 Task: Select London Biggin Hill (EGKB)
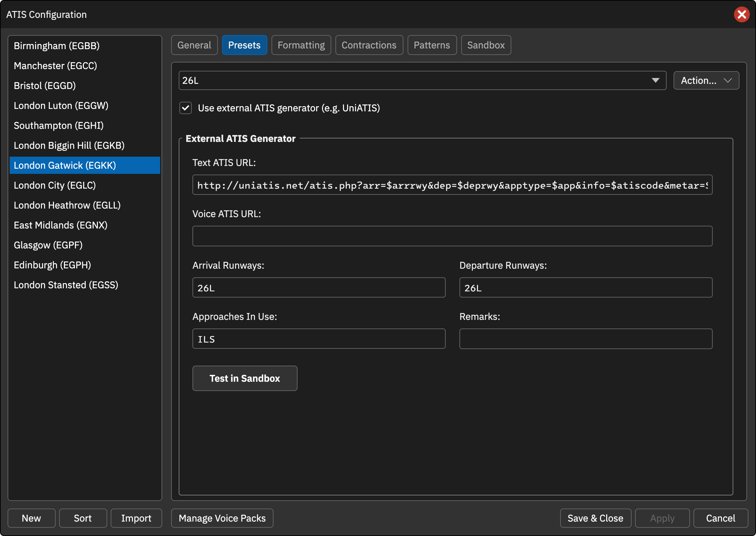point(85,145)
